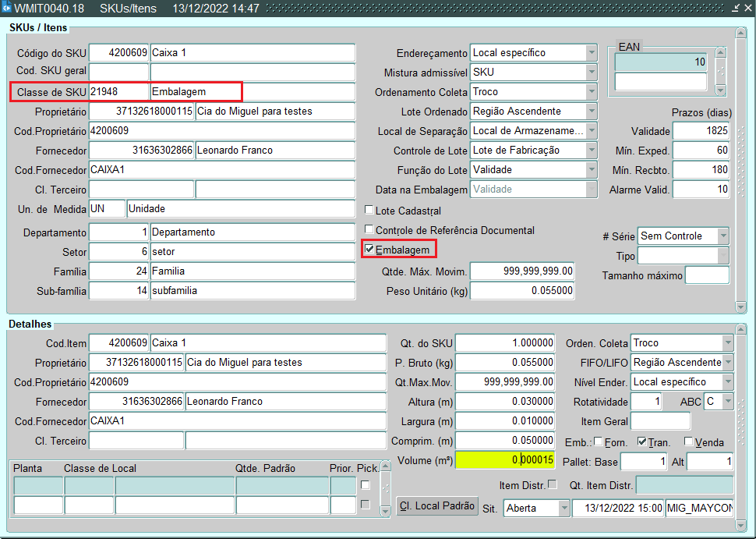Click the Planta table scroll-down arrow

pyautogui.click(x=385, y=511)
